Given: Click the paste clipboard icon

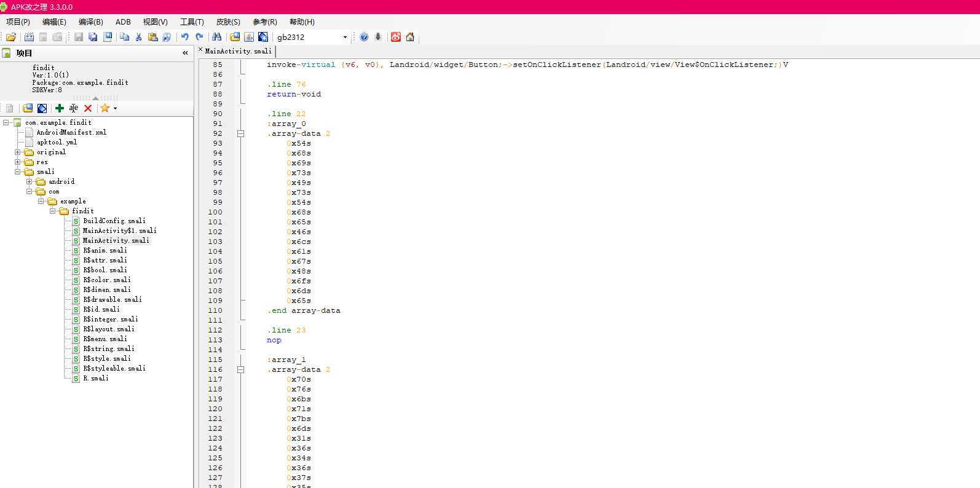Looking at the screenshot, I should (152, 37).
